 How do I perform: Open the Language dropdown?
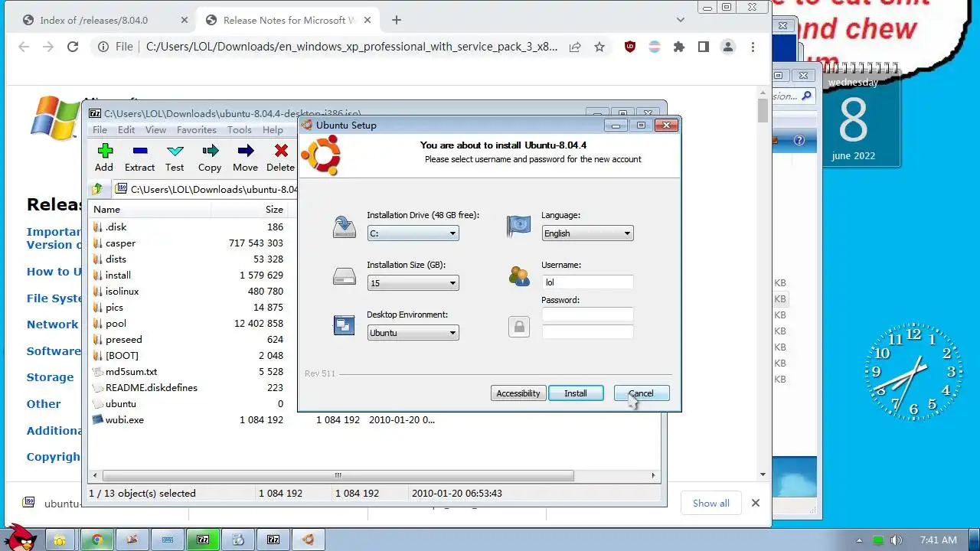(587, 233)
